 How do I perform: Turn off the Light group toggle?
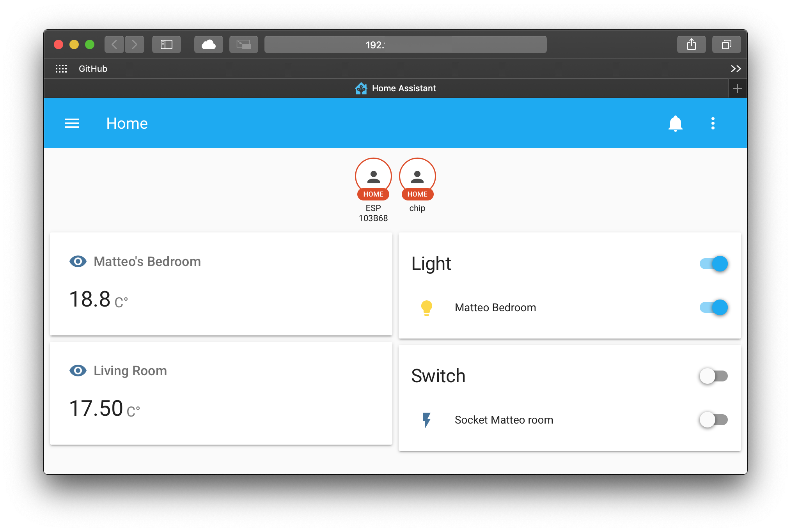(x=714, y=264)
